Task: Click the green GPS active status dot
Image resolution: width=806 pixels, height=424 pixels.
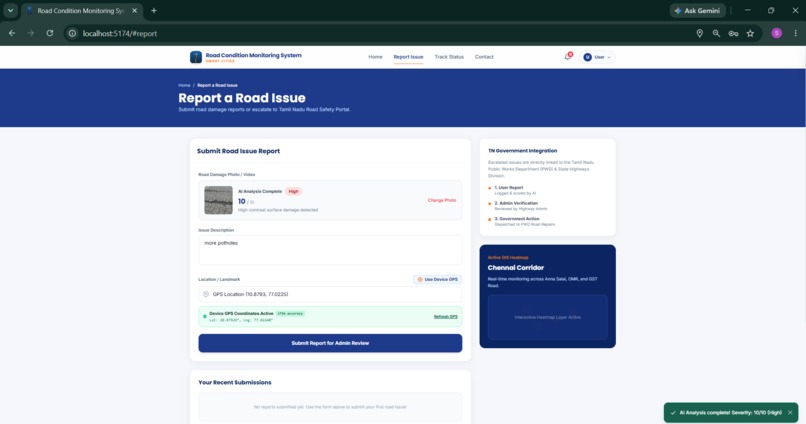Action: point(205,317)
